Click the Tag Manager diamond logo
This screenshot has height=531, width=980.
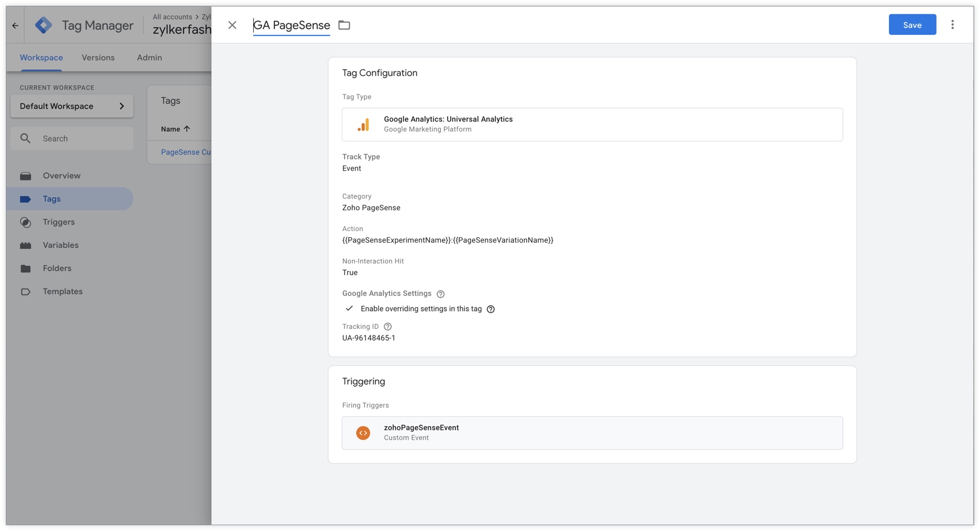point(43,25)
